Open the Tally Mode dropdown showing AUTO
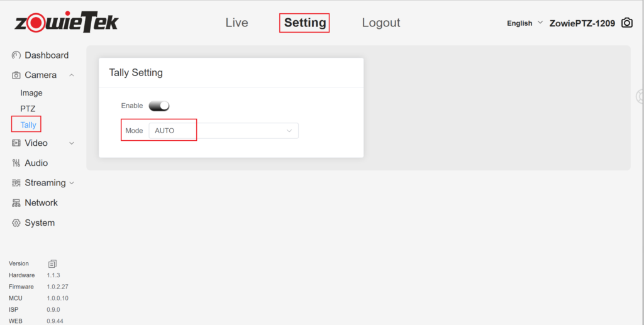Viewport: 644px width, 325px height. (x=223, y=131)
